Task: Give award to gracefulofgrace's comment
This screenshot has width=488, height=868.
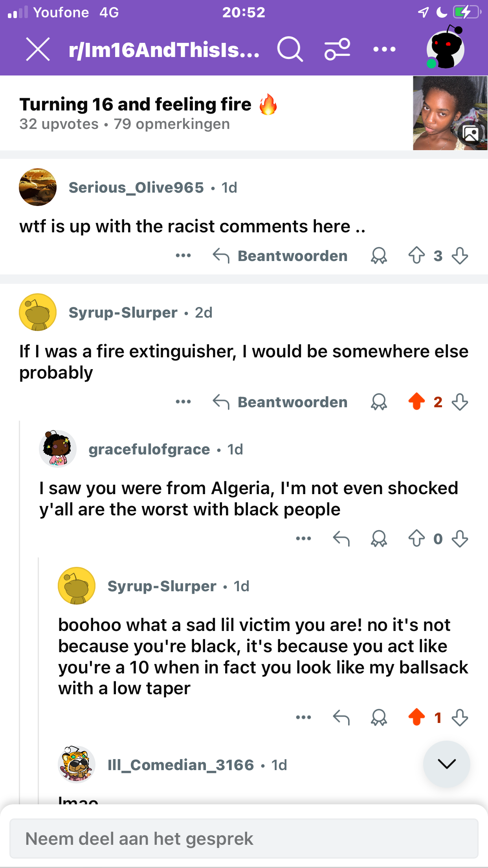Action: coord(379,539)
